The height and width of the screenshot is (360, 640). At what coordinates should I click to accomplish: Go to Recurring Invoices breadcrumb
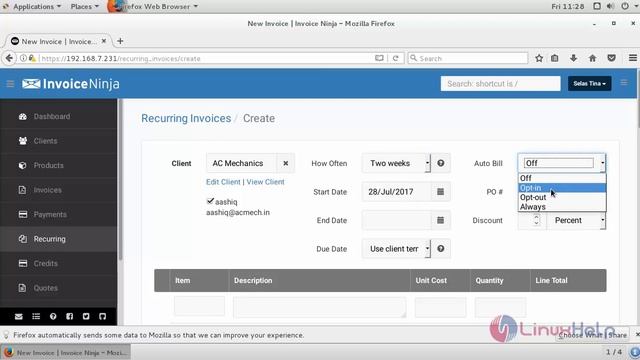(186, 118)
